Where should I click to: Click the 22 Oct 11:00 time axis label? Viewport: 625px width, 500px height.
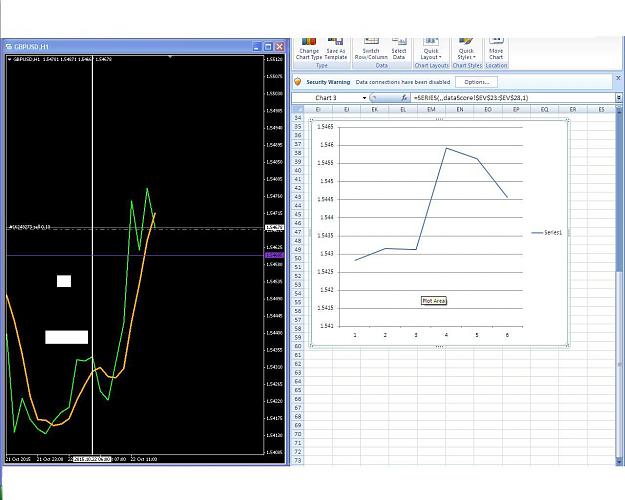point(144,459)
